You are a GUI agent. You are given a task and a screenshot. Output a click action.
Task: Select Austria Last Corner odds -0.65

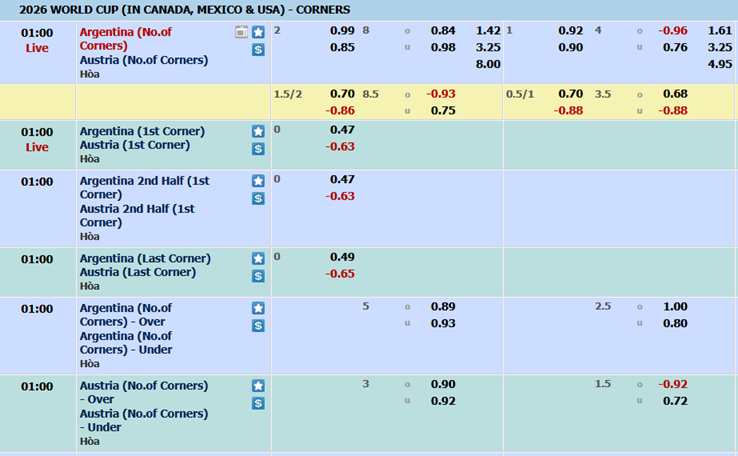340,274
